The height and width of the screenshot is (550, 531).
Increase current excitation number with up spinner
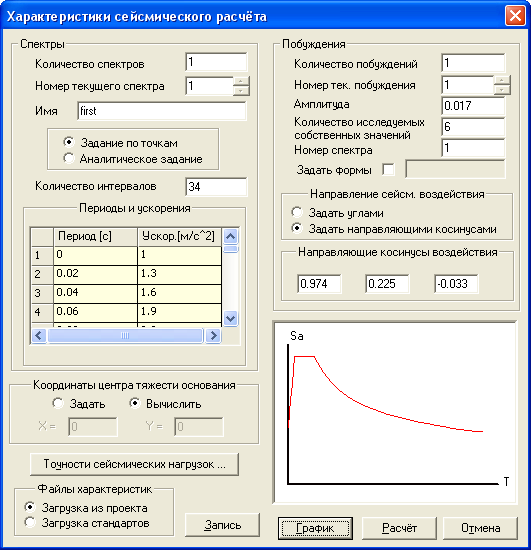click(502, 80)
